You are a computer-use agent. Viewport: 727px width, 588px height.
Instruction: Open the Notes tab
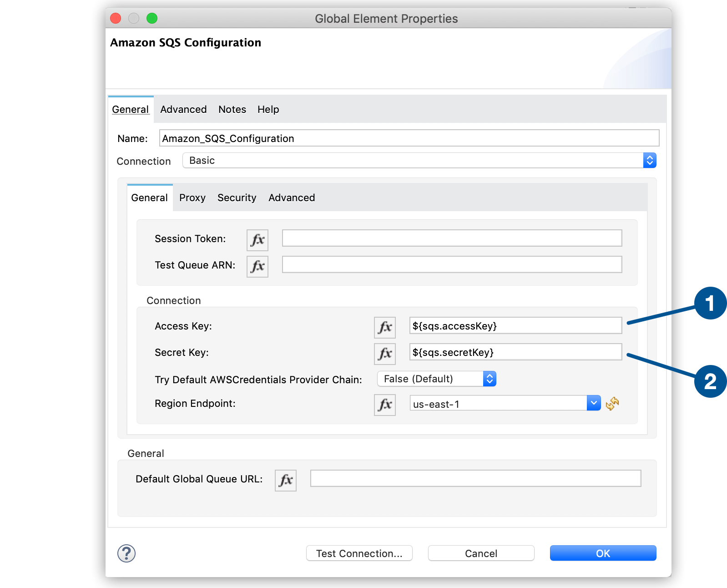(x=232, y=110)
